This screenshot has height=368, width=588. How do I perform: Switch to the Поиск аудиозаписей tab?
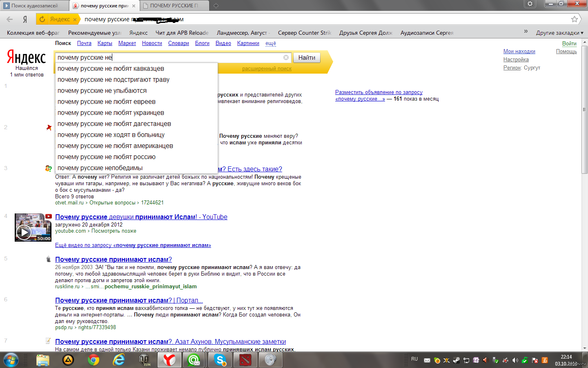coord(34,6)
